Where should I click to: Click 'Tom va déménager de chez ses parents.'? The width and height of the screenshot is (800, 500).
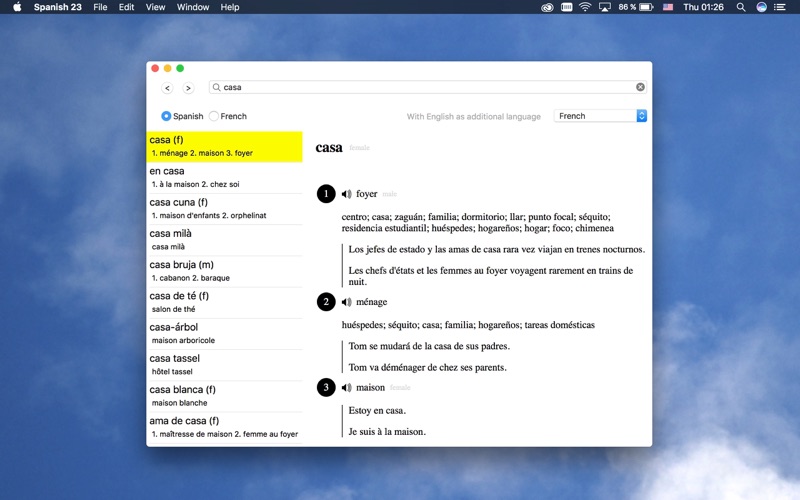click(428, 367)
